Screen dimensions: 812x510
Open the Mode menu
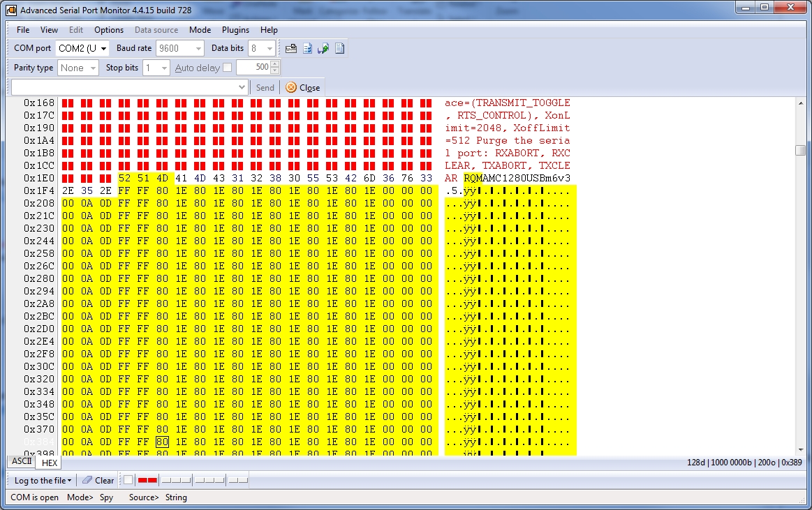tap(200, 30)
